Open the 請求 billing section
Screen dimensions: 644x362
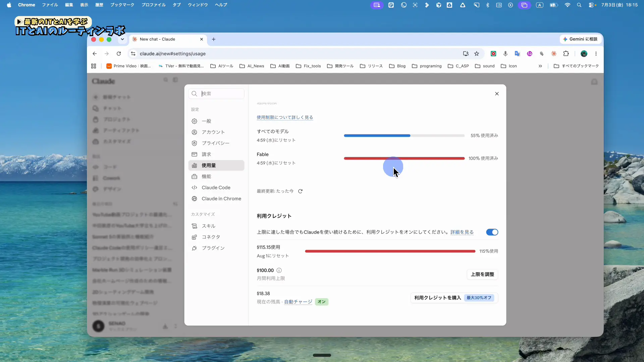(216, 154)
